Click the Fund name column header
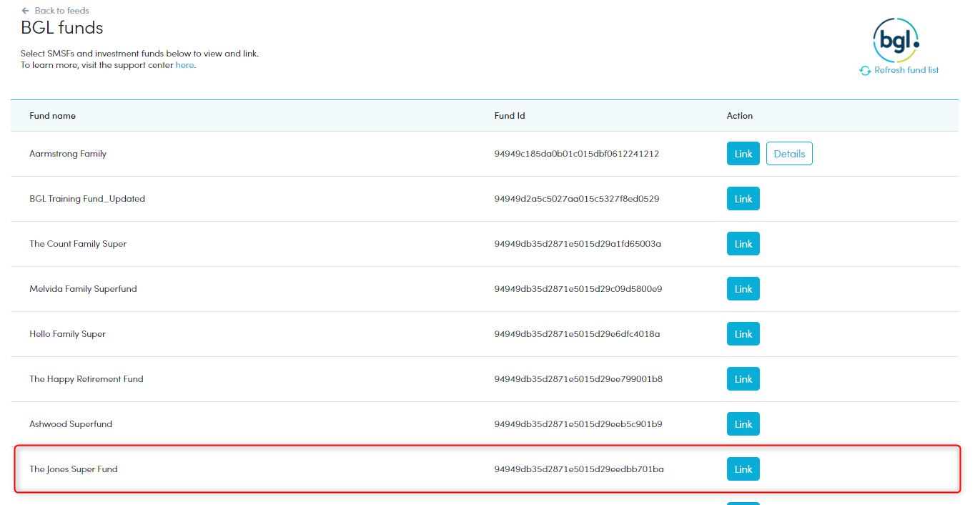980x505 pixels. (x=52, y=116)
